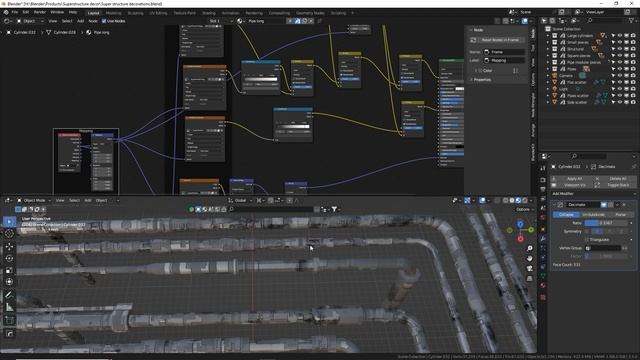Open the Object Mode dropdown
This screenshot has width=640, height=360.
[x=34, y=200]
